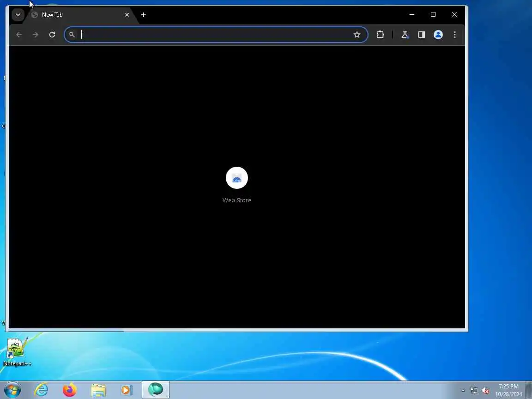
Task: Open Windows Media Player from taskbar
Action: pos(126,390)
